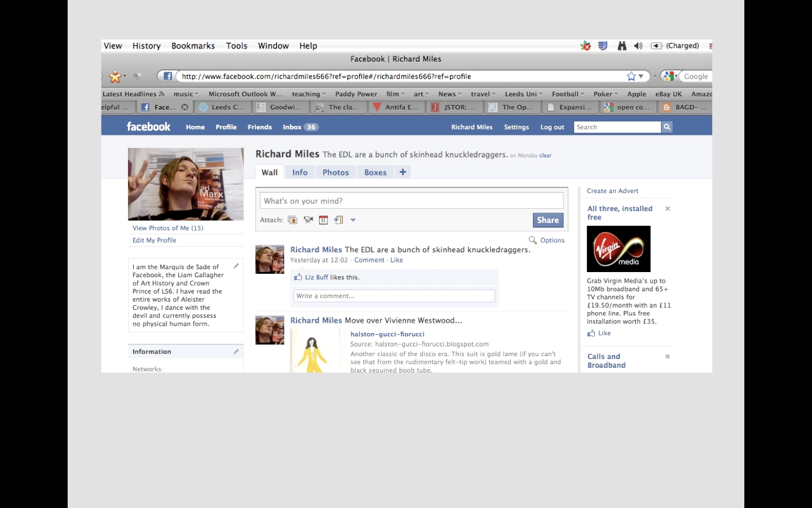Image resolution: width=812 pixels, height=508 pixels.
Task: Click the magnifier icon beside Options
Action: tap(533, 240)
